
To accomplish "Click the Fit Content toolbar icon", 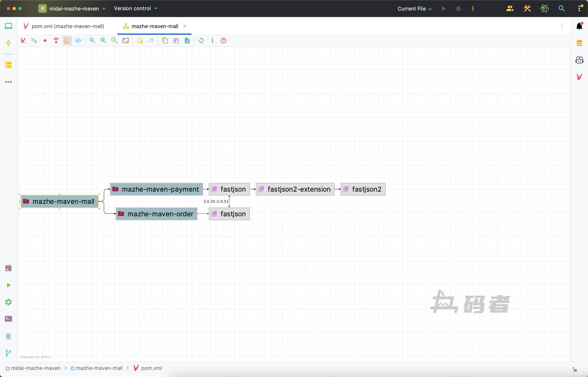I will coord(126,41).
